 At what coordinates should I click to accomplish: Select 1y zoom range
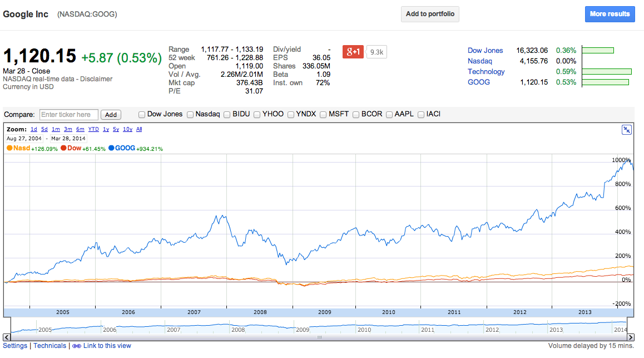pyautogui.click(x=106, y=129)
